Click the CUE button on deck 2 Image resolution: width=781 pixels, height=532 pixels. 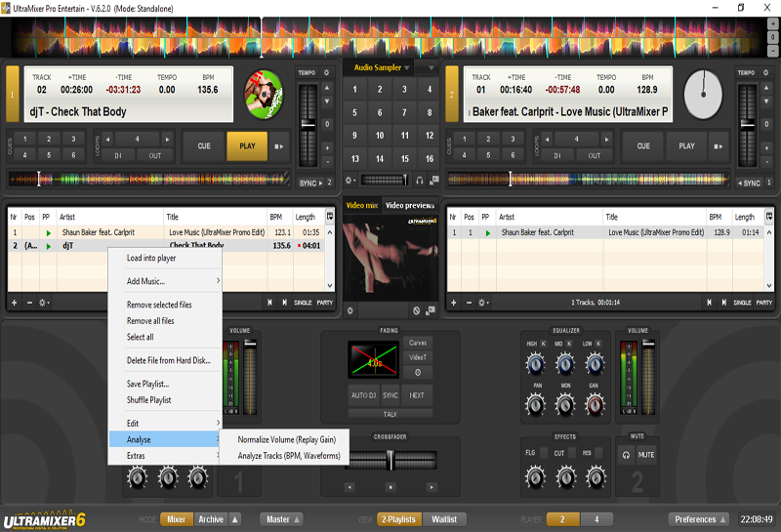(643, 146)
